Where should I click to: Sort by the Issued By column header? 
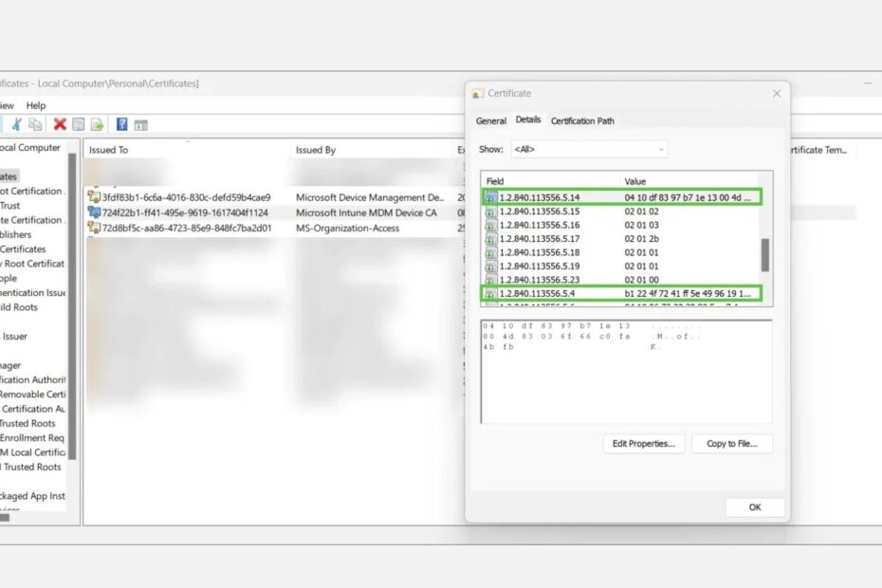tap(316, 150)
